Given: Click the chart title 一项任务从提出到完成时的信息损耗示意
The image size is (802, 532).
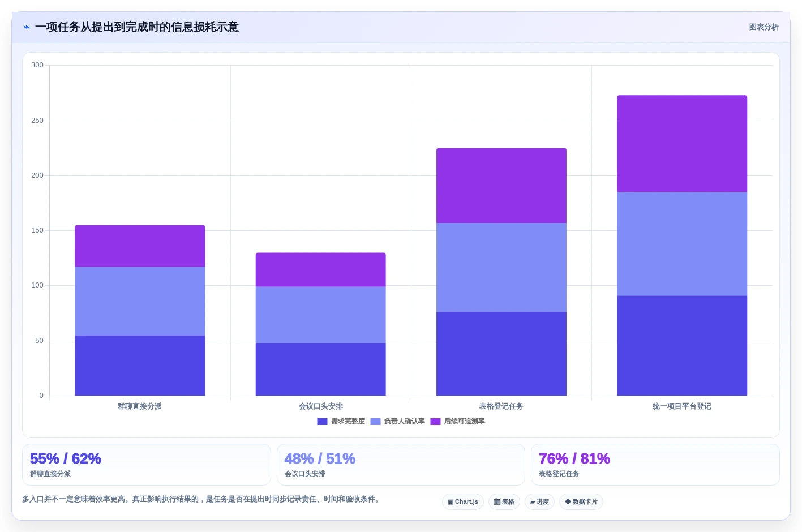Looking at the screenshot, I should coord(137,27).
